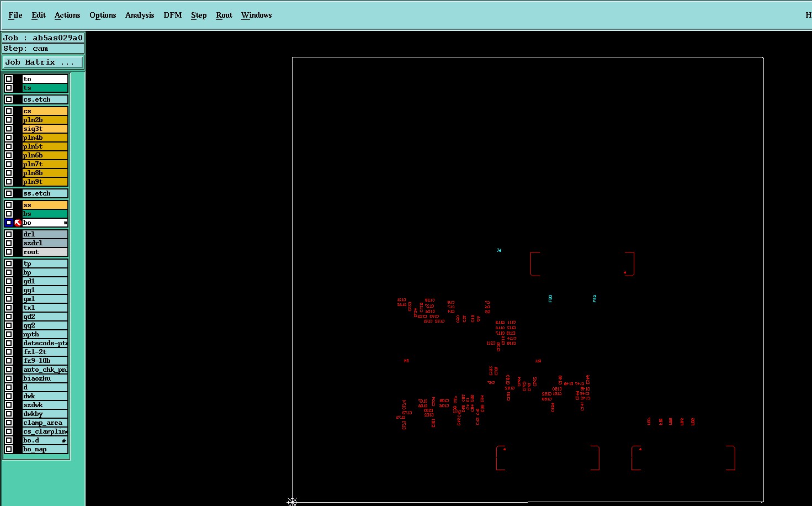Select the gm1 layer name
812x506 pixels.
(45, 299)
